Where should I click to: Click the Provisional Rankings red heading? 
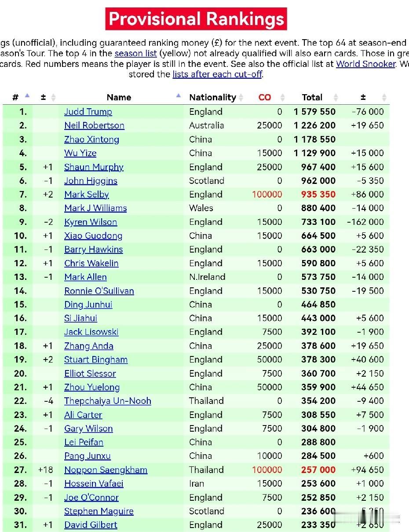click(196, 19)
